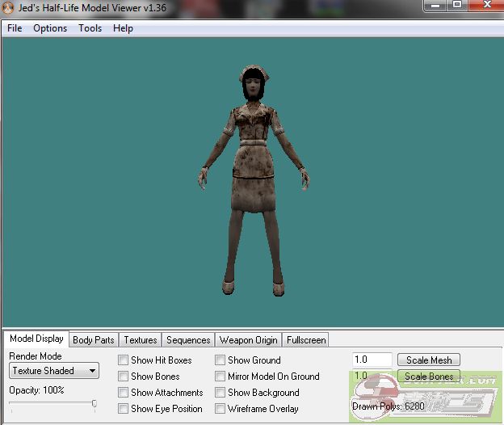Toggle the Show Bones checkbox
The height and width of the screenshot is (425, 504).
coord(124,377)
